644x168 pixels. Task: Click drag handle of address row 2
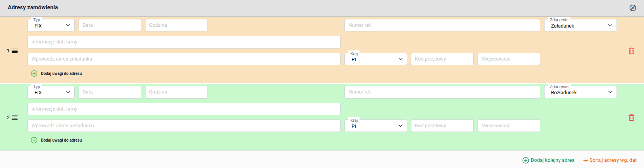pos(15,118)
